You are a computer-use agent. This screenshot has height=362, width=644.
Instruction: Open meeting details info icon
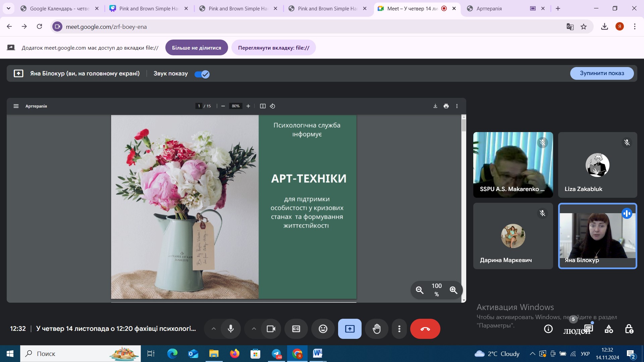click(x=548, y=329)
